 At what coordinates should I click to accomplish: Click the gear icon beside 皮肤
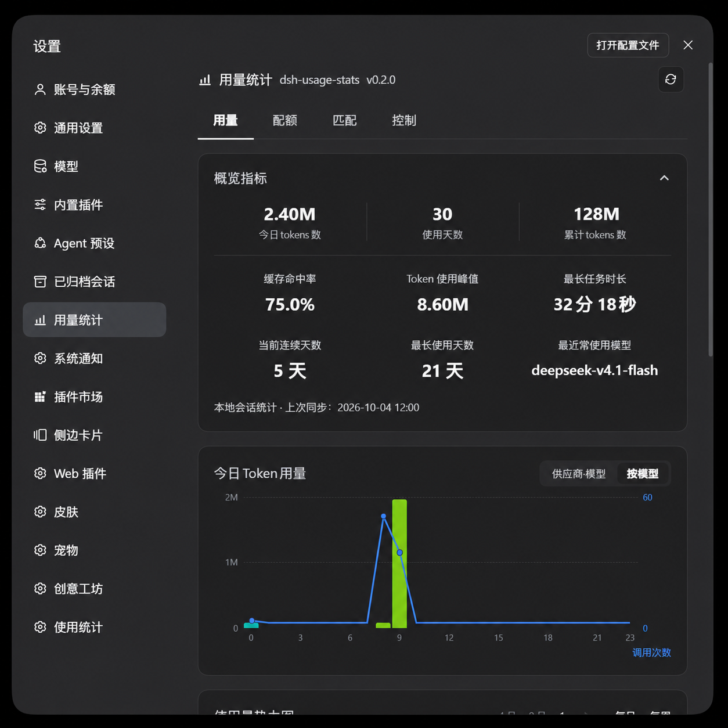coord(40,511)
